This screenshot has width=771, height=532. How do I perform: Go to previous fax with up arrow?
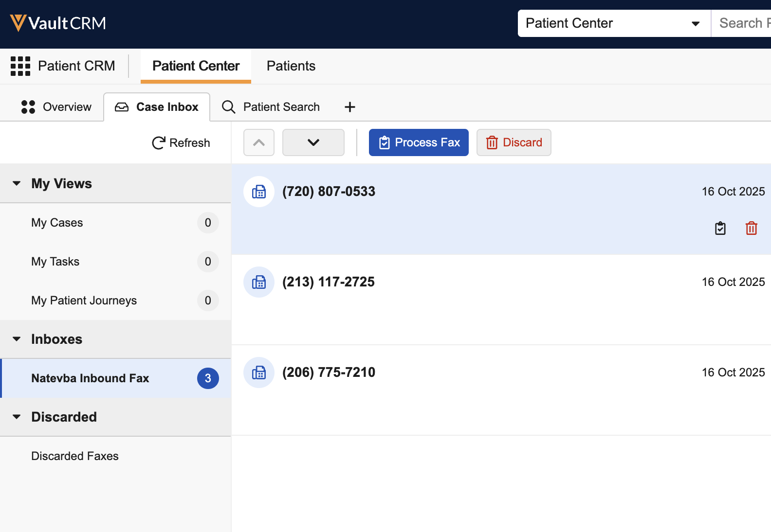pos(259,142)
